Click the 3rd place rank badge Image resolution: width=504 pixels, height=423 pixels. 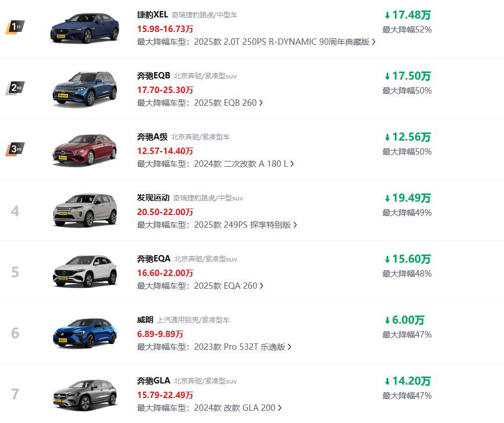tap(15, 149)
